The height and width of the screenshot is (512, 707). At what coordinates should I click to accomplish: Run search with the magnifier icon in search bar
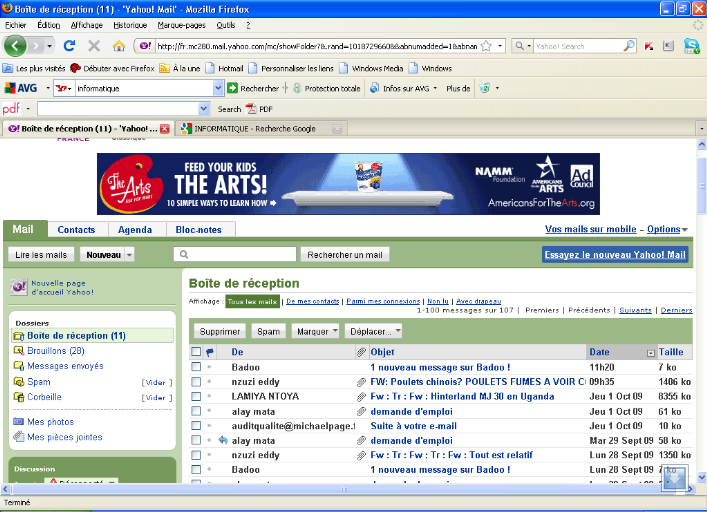click(629, 46)
